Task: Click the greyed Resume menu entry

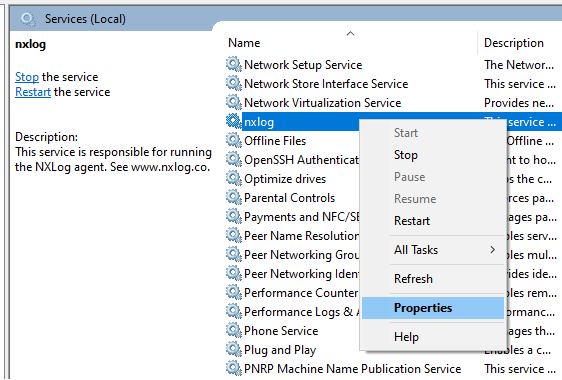Action: (433, 199)
